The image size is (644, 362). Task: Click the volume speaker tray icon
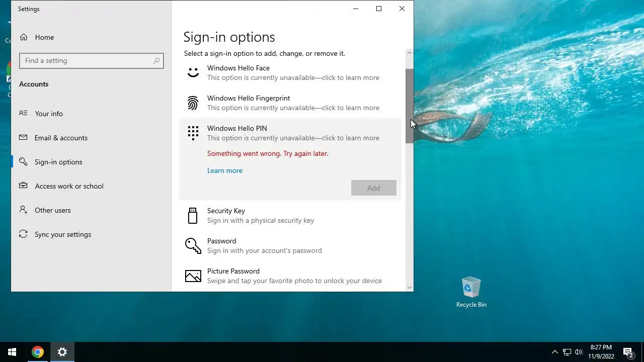pos(579,352)
